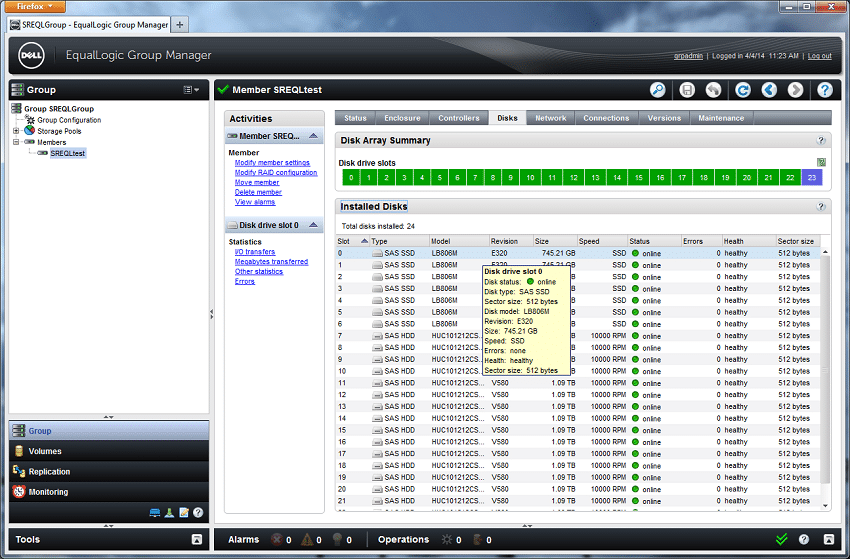The height and width of the screenshot is (559, 850).
Task: Collapse the Disk drive slot 0 activities section
Action: point(313,225)
